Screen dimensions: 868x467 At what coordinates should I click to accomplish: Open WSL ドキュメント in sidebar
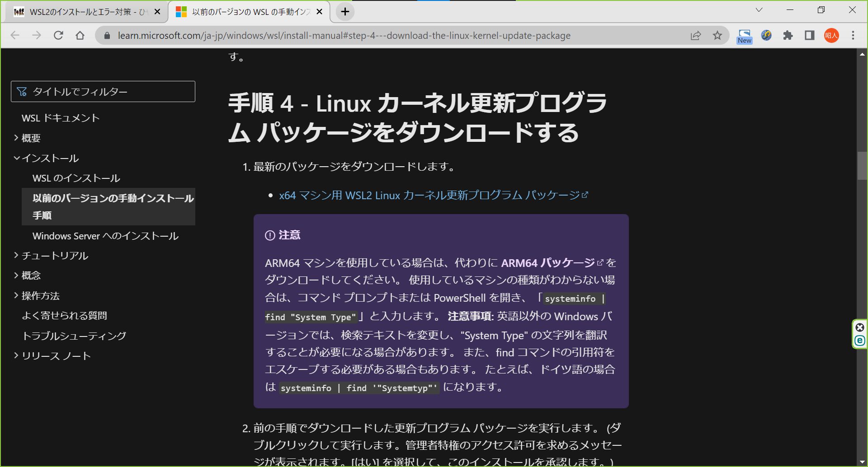pyautogui.click(x=61, y=118)
